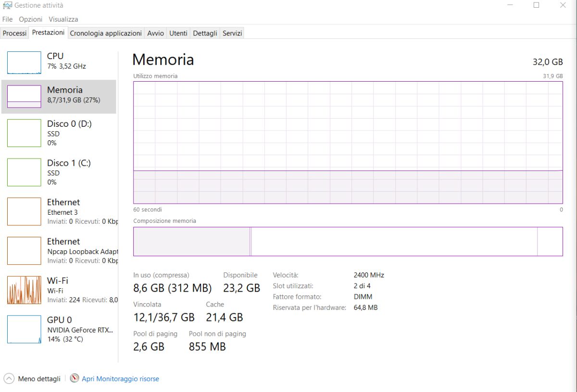Select the Disco 1 (C:) graph thumbnail

tap(24, 172)
